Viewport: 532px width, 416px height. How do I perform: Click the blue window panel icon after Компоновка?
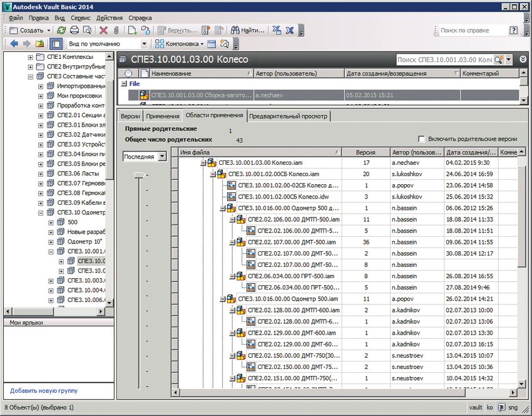212,44
